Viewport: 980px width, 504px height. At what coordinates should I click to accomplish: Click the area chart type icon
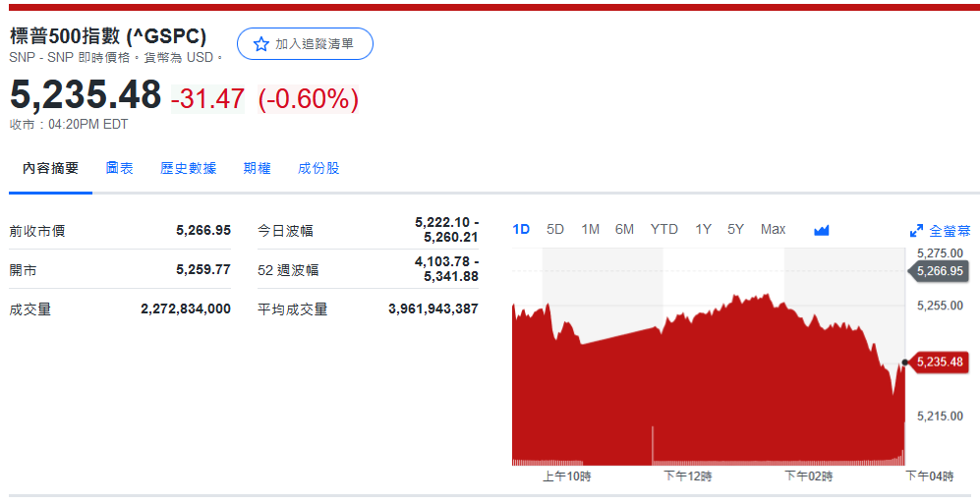pyautogui.click(x=822, y=230)
